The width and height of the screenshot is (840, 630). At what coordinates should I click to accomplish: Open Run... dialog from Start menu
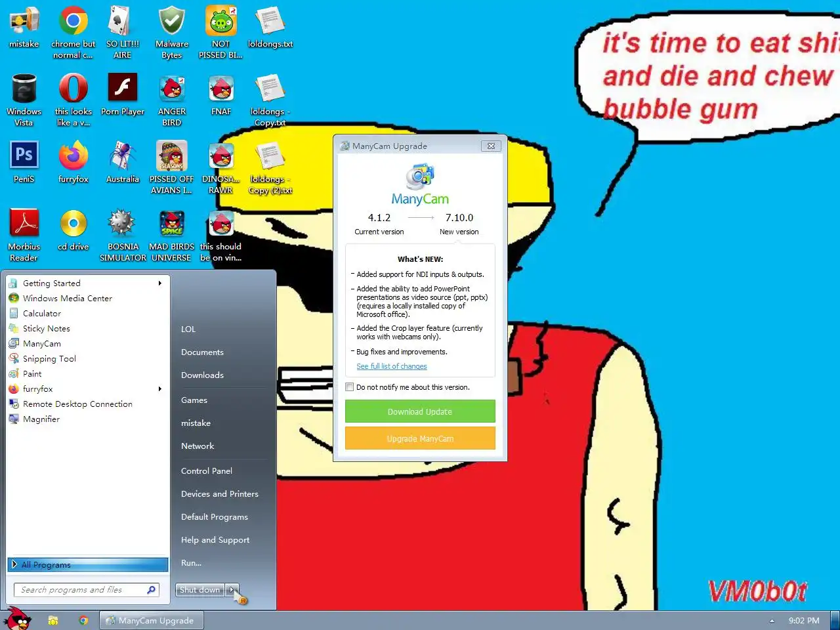click(223, 563)
